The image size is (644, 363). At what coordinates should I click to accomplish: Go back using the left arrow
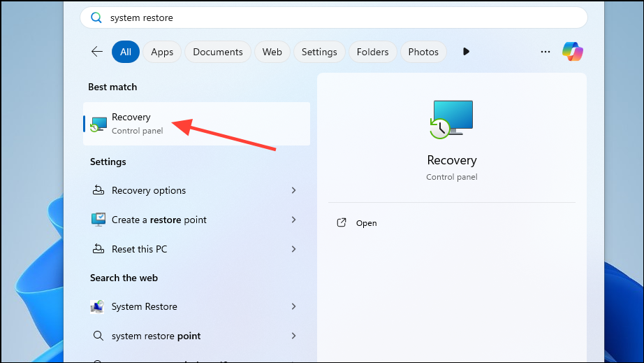97,52
